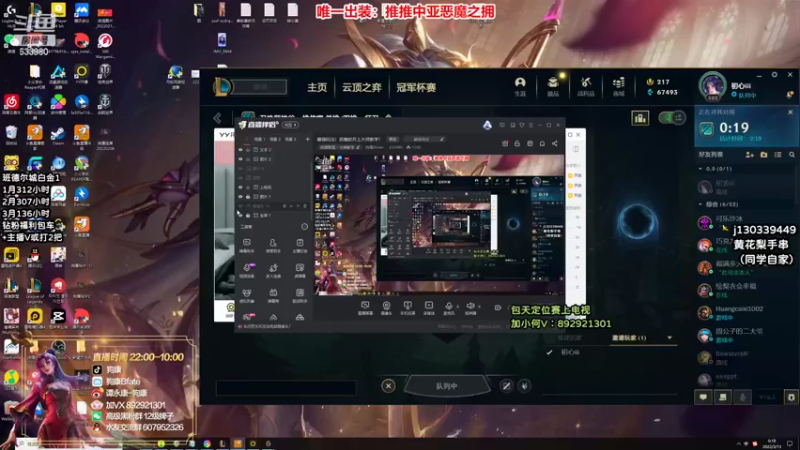Open the 邀请玩家 dropdown arrow
The height and width of the screenshot is (450, 800).
[669, 338]
